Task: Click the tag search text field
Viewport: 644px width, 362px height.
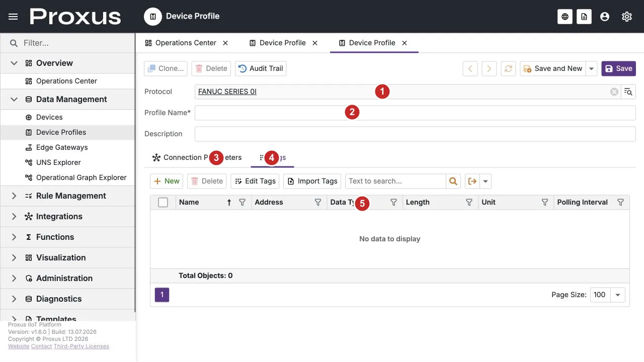Action: [395, 181]
